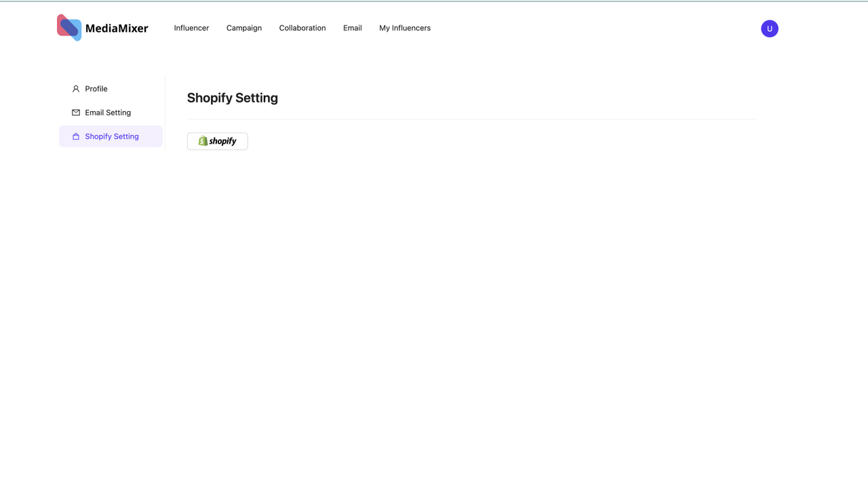Click the Shopify Setting page heading
Viewport: 868px width, 488px height.
pos(233,98)
